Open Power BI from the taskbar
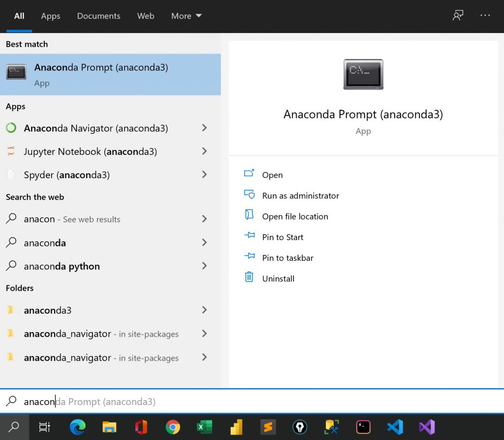The width and height of the screenshot is (504, 440). (236, 427)
